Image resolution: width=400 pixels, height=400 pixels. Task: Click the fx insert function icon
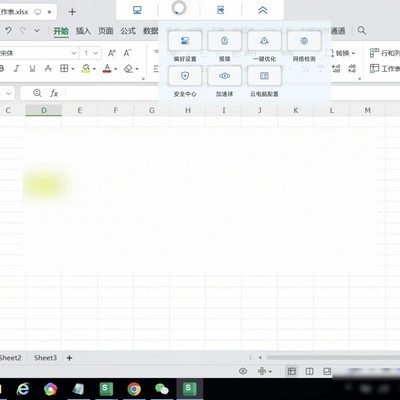(x=54, y=93)
